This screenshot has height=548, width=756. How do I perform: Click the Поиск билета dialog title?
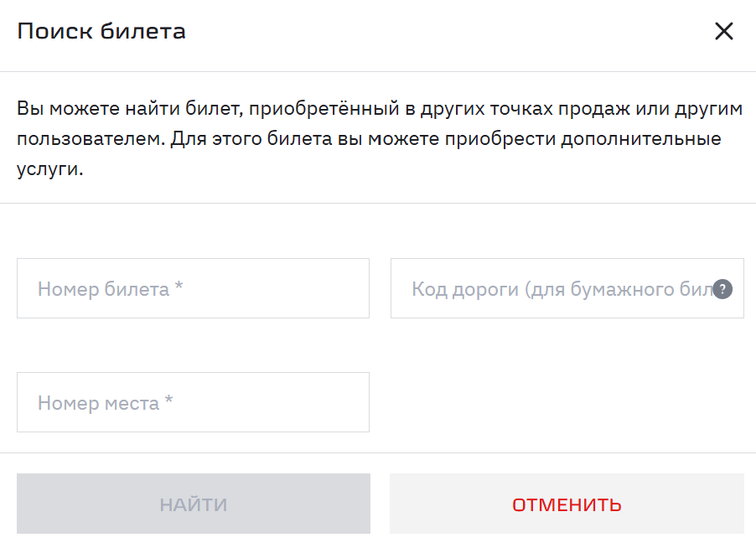[101, 30]
